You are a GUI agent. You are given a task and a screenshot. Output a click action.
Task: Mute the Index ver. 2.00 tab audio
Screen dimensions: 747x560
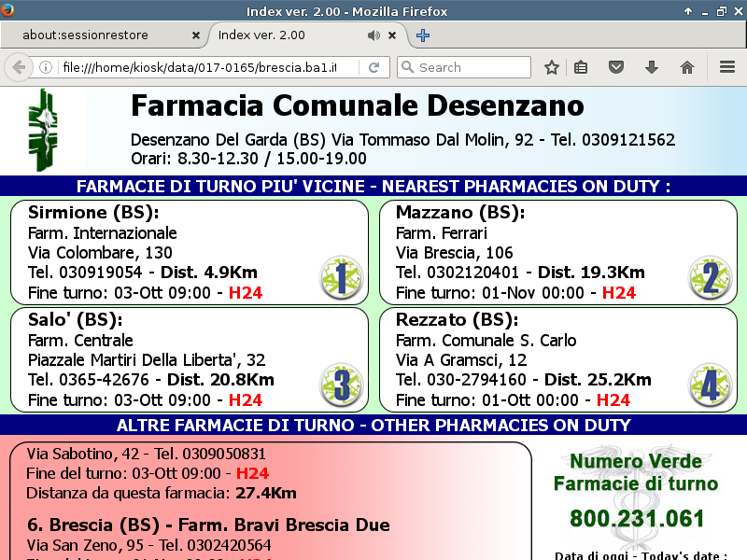[x=373, y=35]
